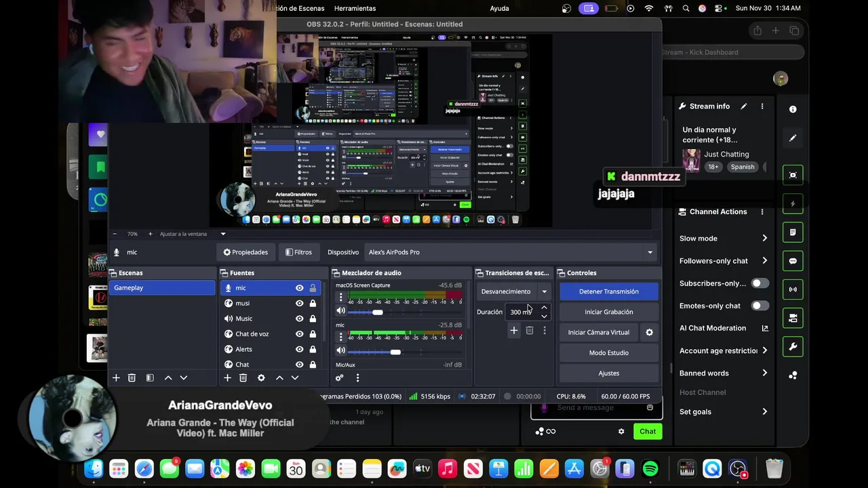This screenshot has height=488, width=868.
Task: Mute the mic channel speaker icon in the mixer
Action: [x=340, y=350]
